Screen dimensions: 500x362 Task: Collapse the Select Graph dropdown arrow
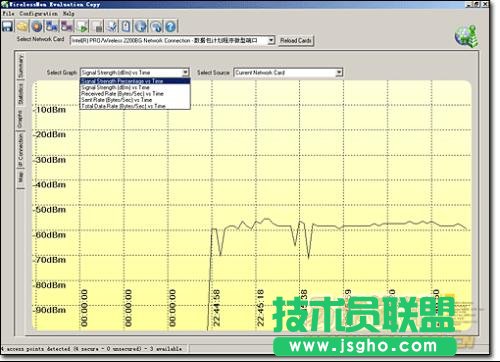click(185, 72)
